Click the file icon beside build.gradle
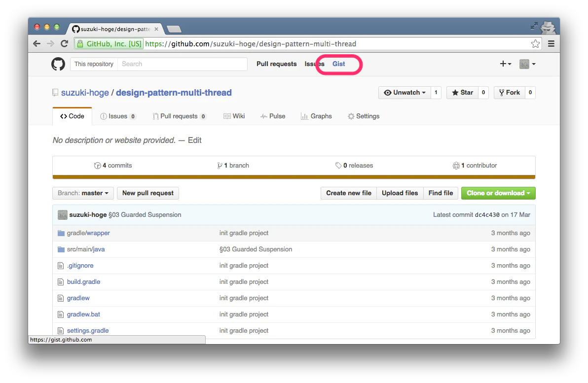The width and height of the screenshot is (588, 383). click(60, 282)
